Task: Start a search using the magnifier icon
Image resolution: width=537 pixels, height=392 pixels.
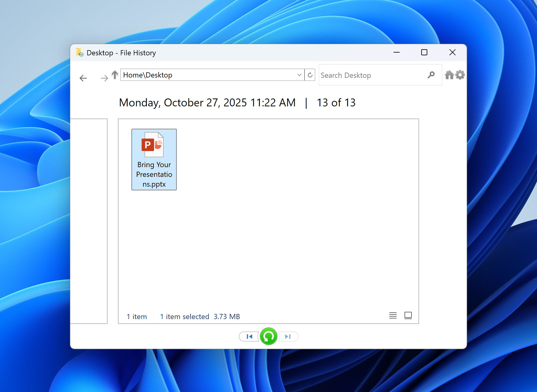Action: (431, 75)
